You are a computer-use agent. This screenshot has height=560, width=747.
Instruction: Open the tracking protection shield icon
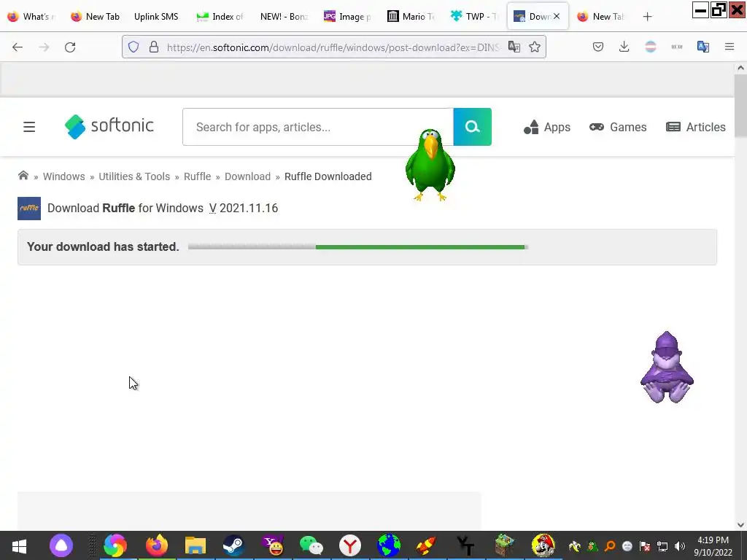133,47
